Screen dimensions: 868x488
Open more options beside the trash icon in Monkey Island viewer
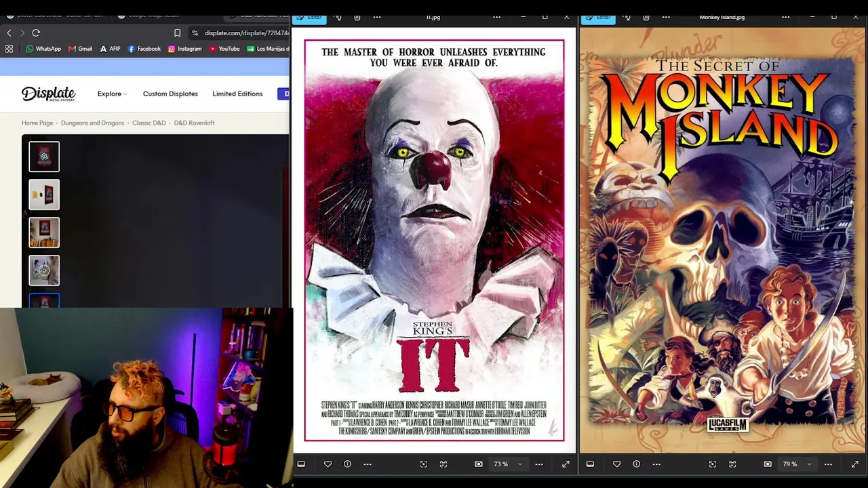pyautogui.click(x=666, y=17)
